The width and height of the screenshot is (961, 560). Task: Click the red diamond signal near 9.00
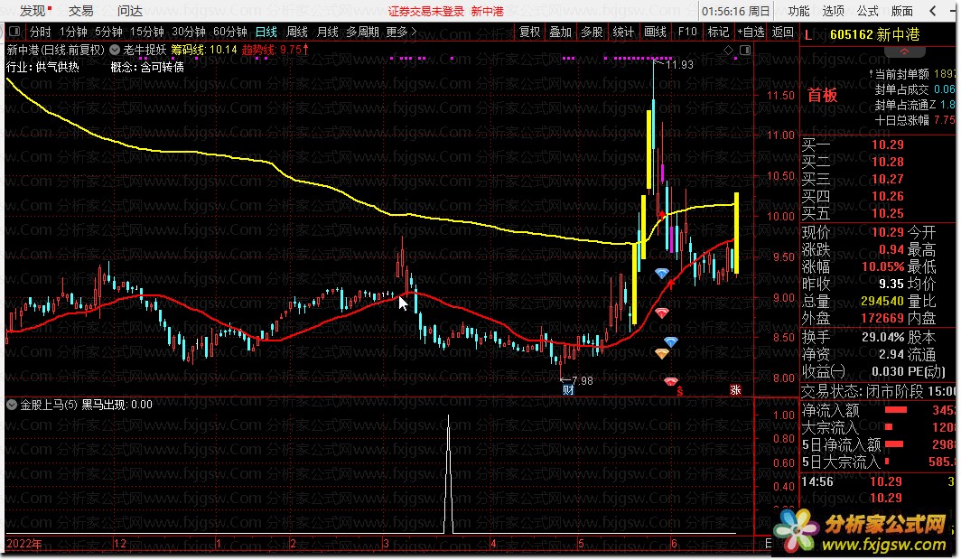coord(662,313)
